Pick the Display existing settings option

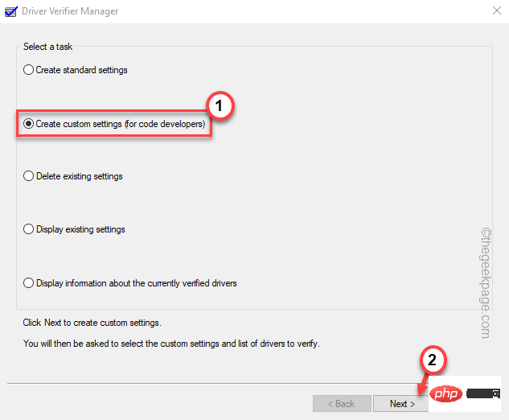(x=74, y=229)
